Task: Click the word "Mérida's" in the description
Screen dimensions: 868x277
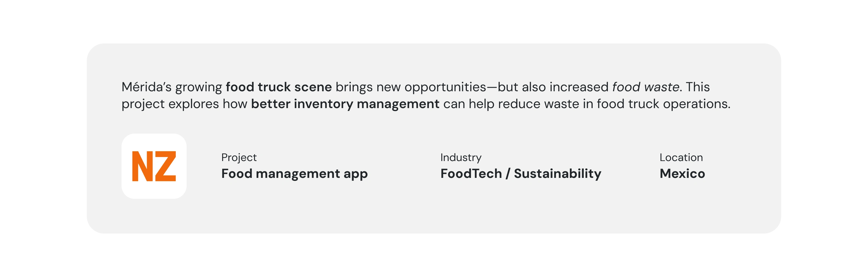Action: [x=146, y=87]
